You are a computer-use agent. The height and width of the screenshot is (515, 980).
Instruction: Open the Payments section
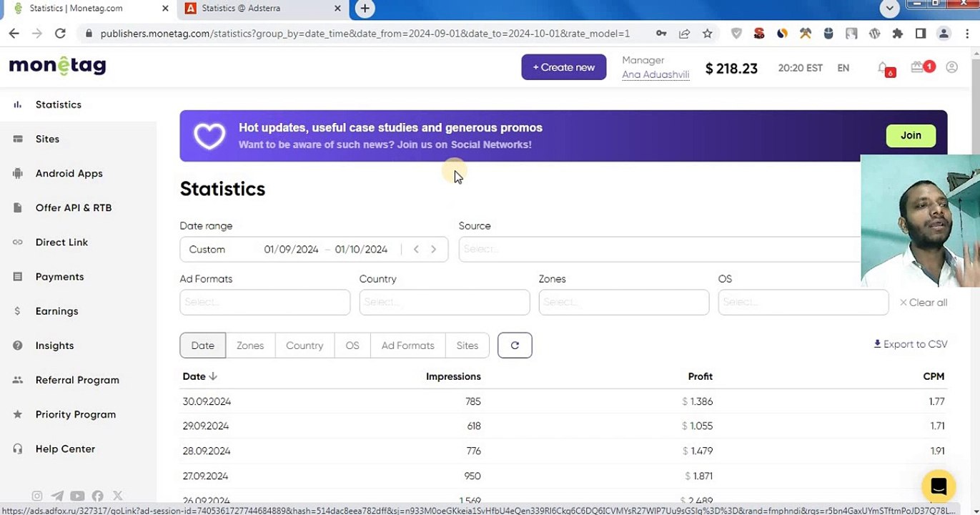(59, 276)
